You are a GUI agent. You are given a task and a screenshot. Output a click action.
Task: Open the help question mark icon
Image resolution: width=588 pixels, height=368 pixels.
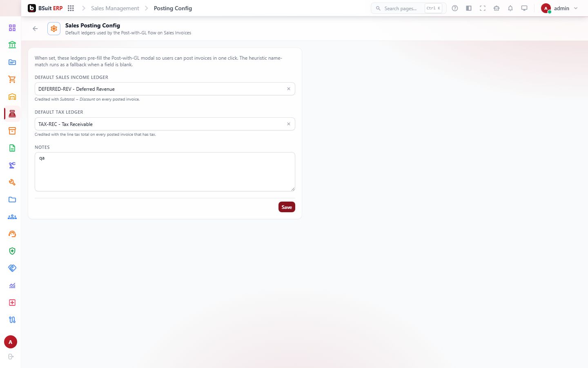(455, 8)
